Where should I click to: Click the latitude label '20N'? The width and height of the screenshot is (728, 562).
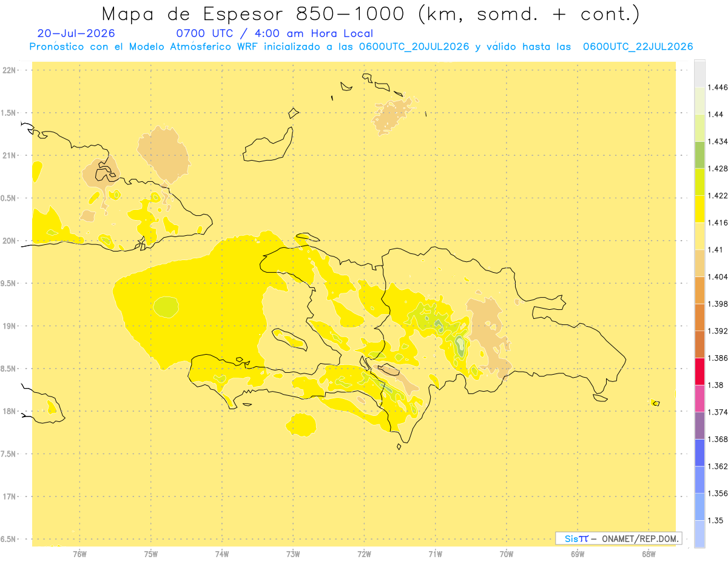[10, 241]
